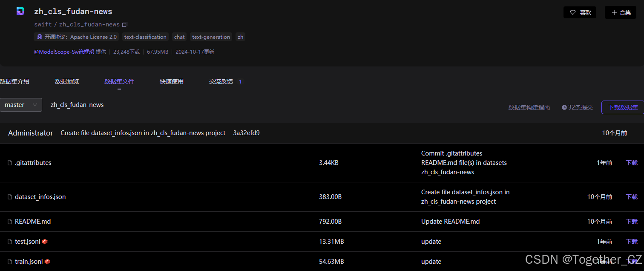Select the 数据集文件 tab

point(119,81)
